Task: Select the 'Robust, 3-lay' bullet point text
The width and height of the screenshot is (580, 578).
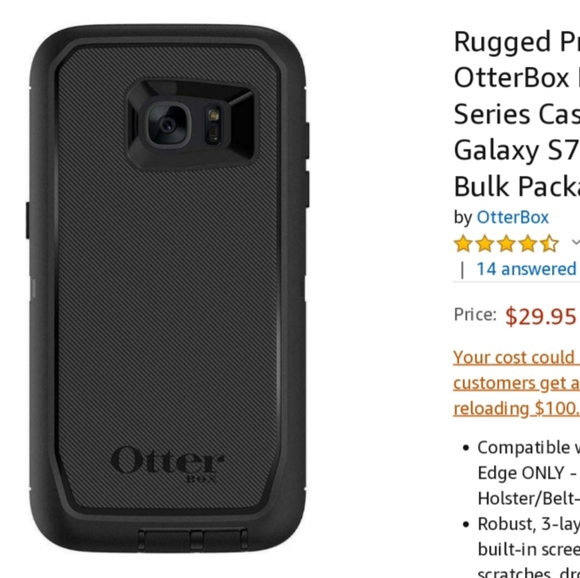Action: click(529, 549)
